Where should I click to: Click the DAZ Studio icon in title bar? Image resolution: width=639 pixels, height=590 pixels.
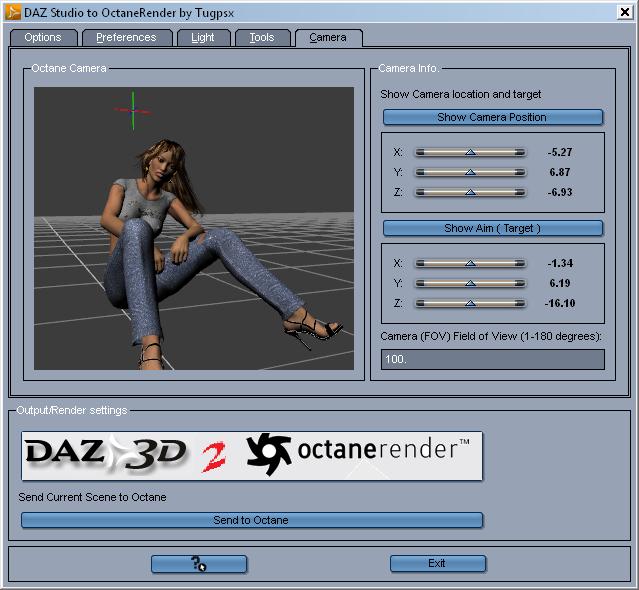coord(13,12)
